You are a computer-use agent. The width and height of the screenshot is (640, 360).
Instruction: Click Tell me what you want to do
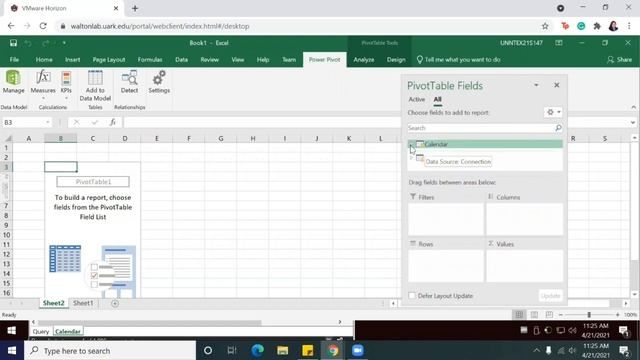458,60
